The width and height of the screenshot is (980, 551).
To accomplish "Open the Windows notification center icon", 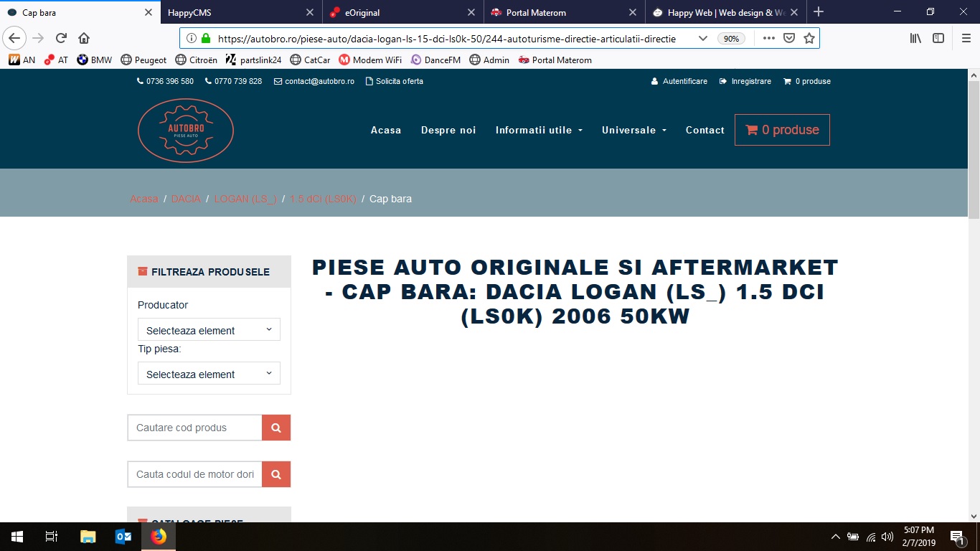I will pyautogui.click(x=957, y=537).
